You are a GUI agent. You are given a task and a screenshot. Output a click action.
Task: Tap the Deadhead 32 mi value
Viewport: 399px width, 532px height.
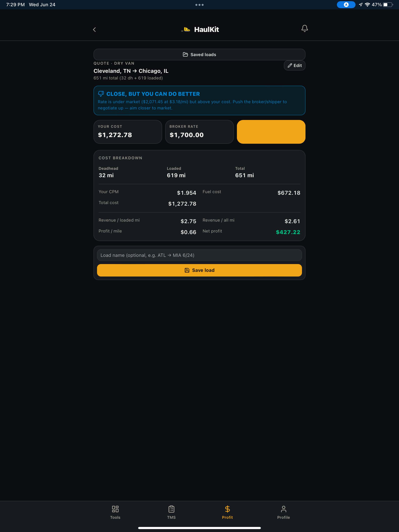(x=106, y=175)
